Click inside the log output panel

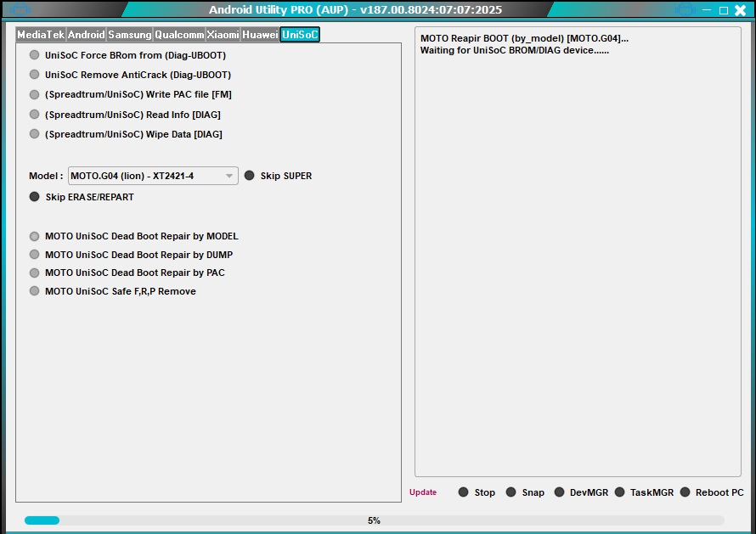578,255
